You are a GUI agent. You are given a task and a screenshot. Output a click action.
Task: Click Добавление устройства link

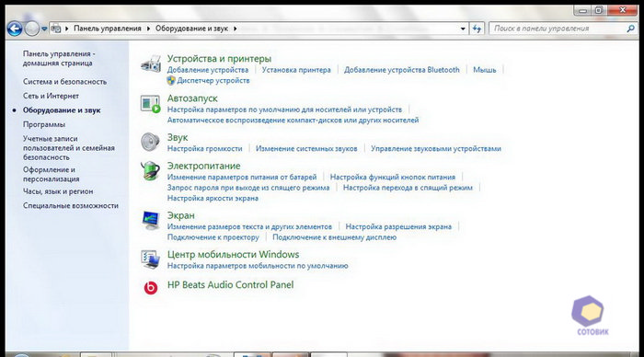208,70
